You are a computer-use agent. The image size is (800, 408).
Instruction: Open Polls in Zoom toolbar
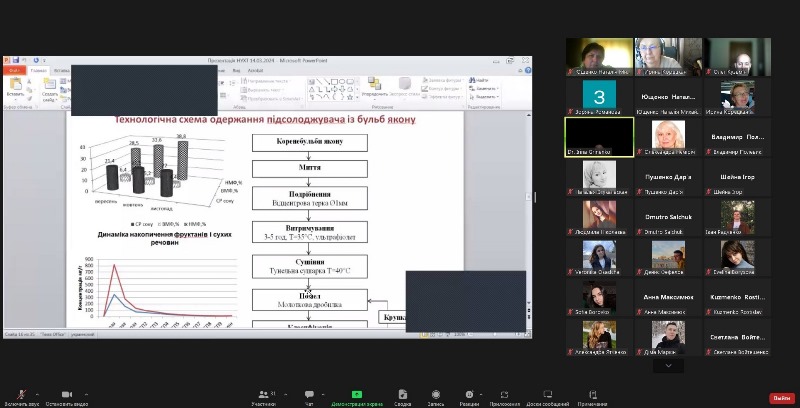(x=402, y=395)
